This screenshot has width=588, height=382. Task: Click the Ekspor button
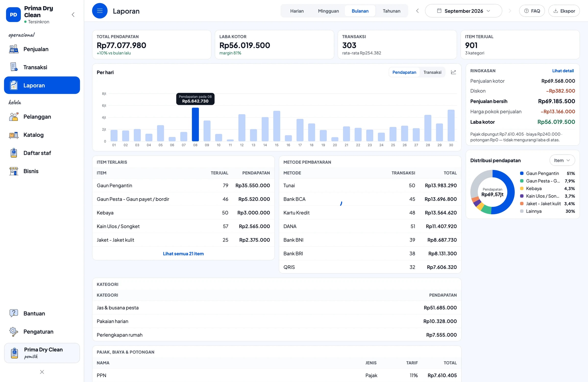pos(564,11)
